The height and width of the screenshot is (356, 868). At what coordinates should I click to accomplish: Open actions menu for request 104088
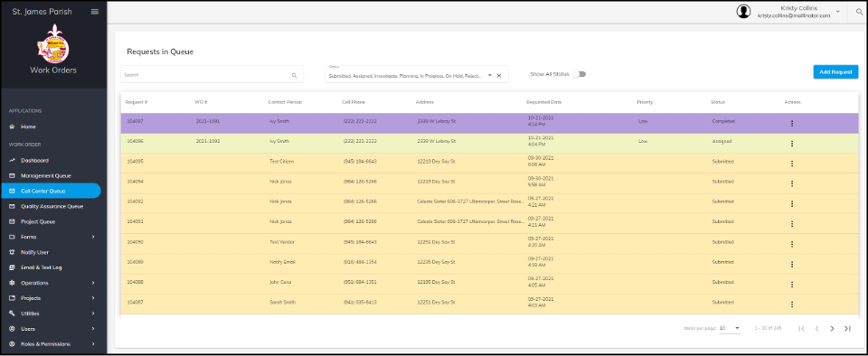tap(792, 284)
